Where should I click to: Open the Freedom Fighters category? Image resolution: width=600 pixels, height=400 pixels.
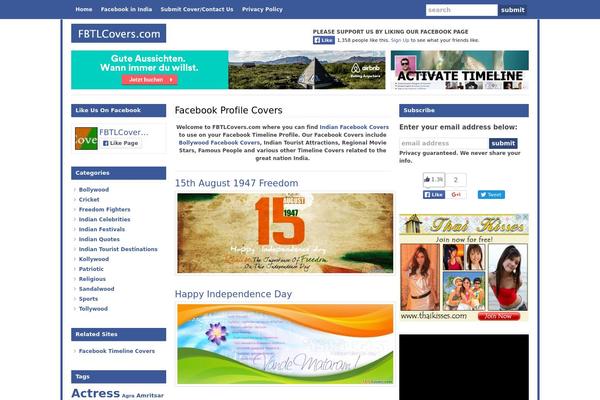tap(104, 210)
